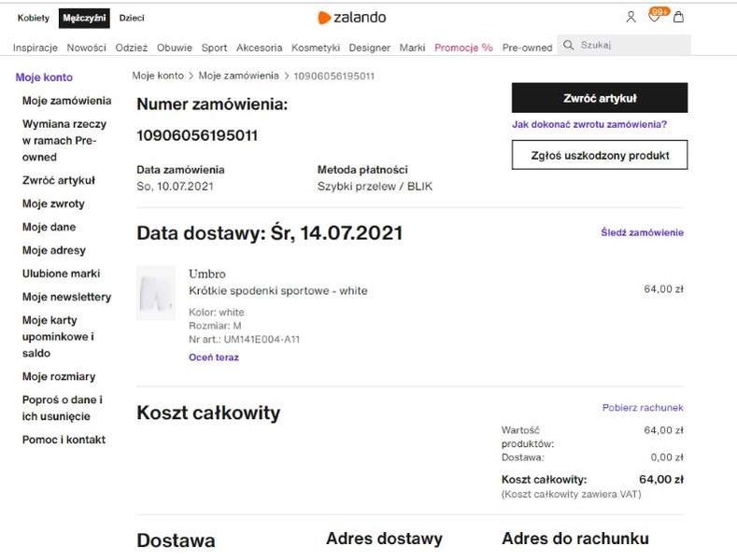Open the Odzież menu
Image resolution: width=737 pixels, height=560 pixels.
(132, 48)
